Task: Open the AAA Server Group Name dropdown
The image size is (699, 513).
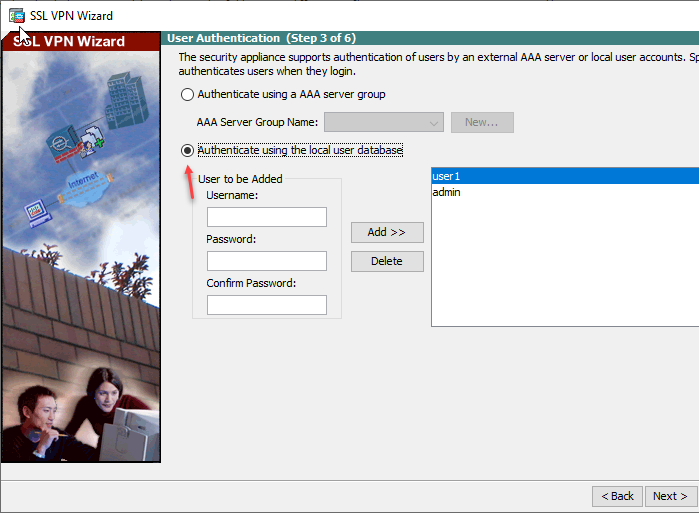Action: tap(383, 123)
